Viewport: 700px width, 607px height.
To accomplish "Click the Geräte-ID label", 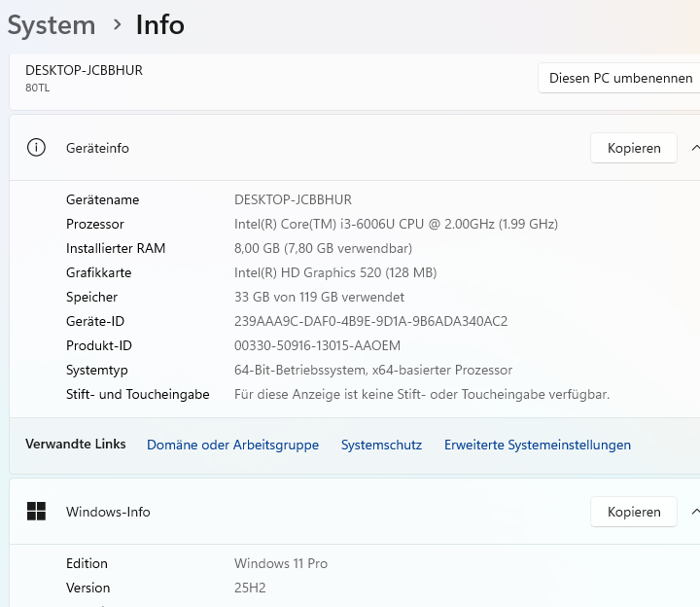I will tap(95, 321).
